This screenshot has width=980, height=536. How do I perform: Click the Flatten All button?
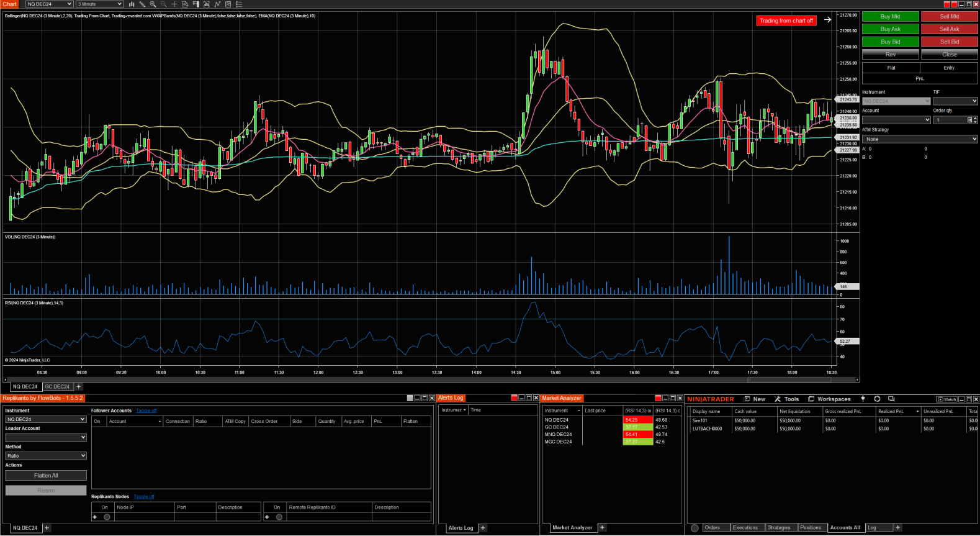[46, 476]
